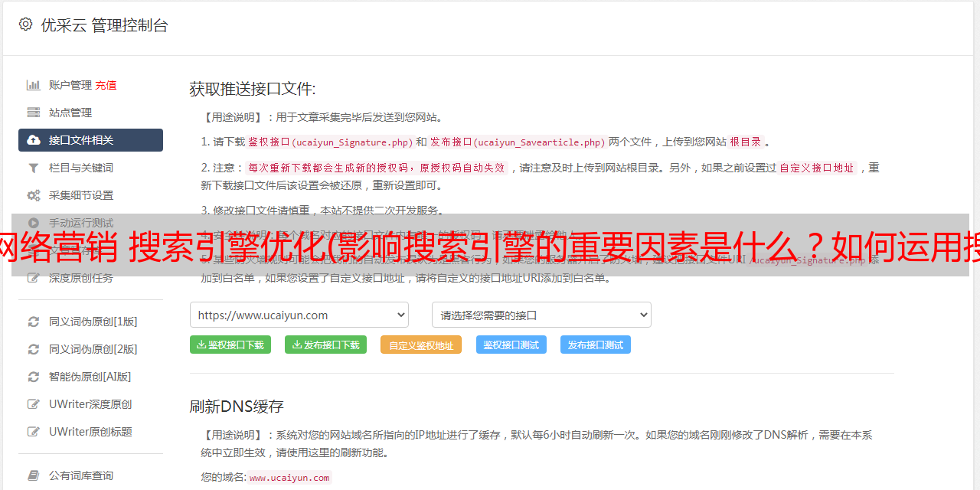
Task: Expand the 请选择您需要的接口 dropdown
Action: (x=541, y=315)
